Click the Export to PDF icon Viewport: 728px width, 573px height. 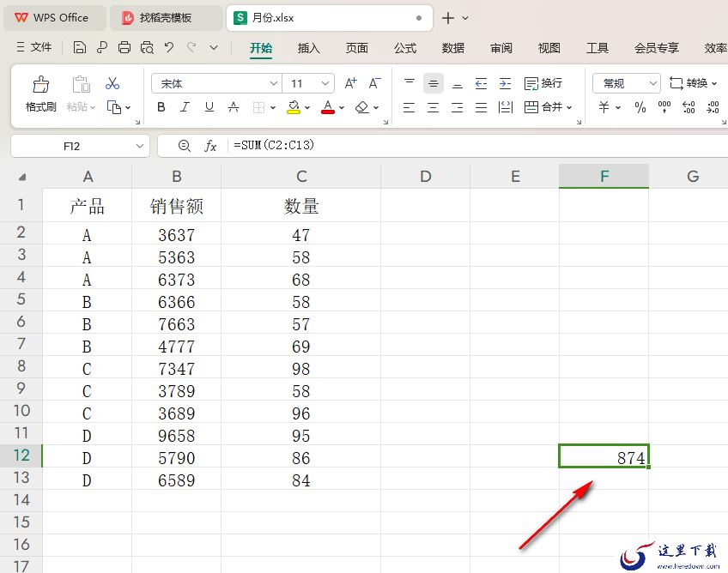pyautogui.click(x=101, y=47)
